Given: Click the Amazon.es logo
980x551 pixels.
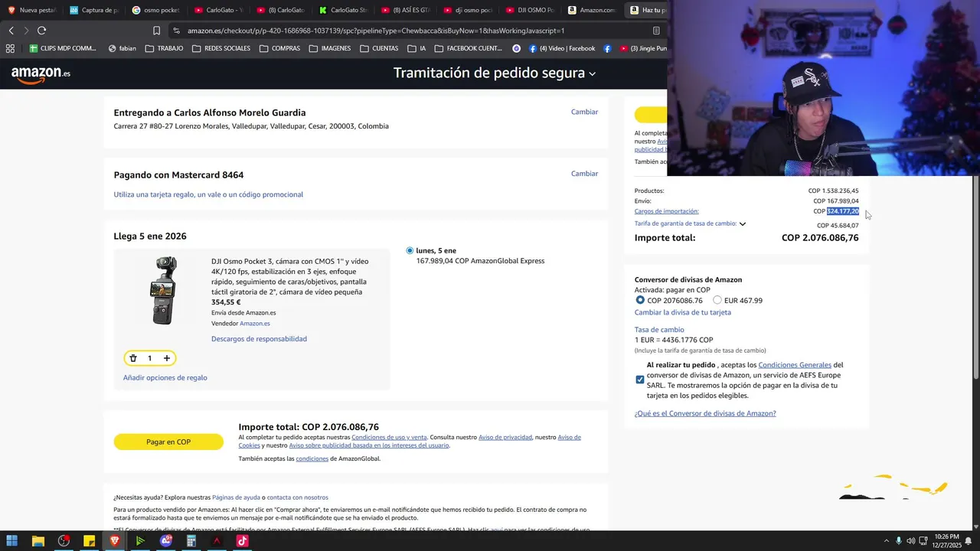Looking at the screenshot, I should pyautogui.click(x=41, y=74).
